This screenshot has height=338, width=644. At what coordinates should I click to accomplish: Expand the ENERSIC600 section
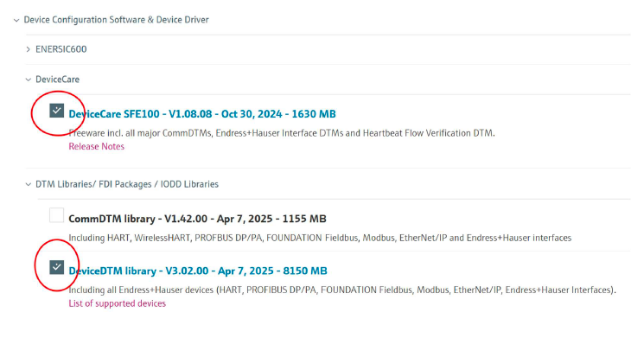(x=28, y=49)
